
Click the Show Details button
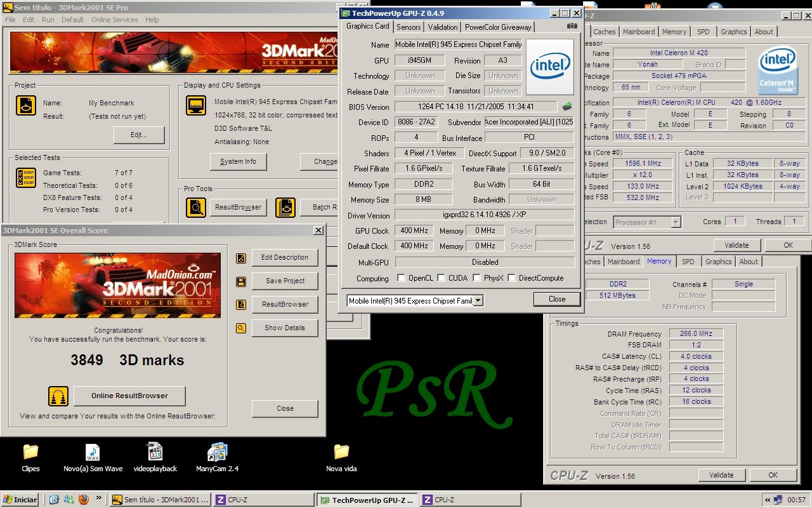point(285,328)
